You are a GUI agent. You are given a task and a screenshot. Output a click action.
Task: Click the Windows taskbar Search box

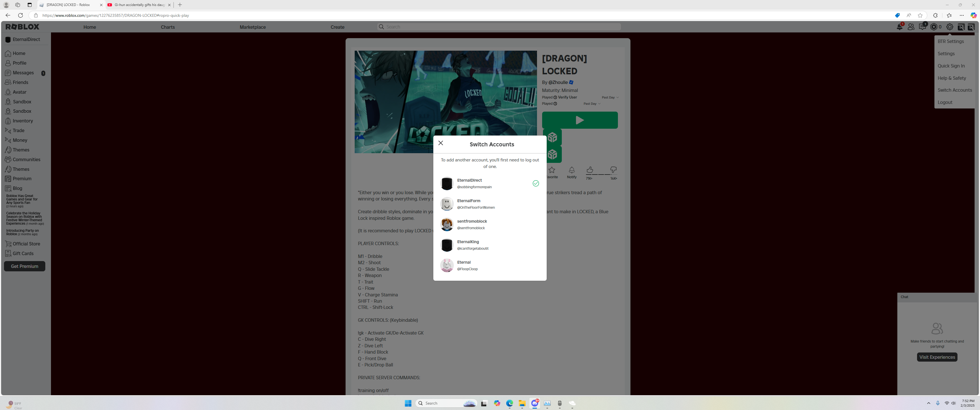447,403
